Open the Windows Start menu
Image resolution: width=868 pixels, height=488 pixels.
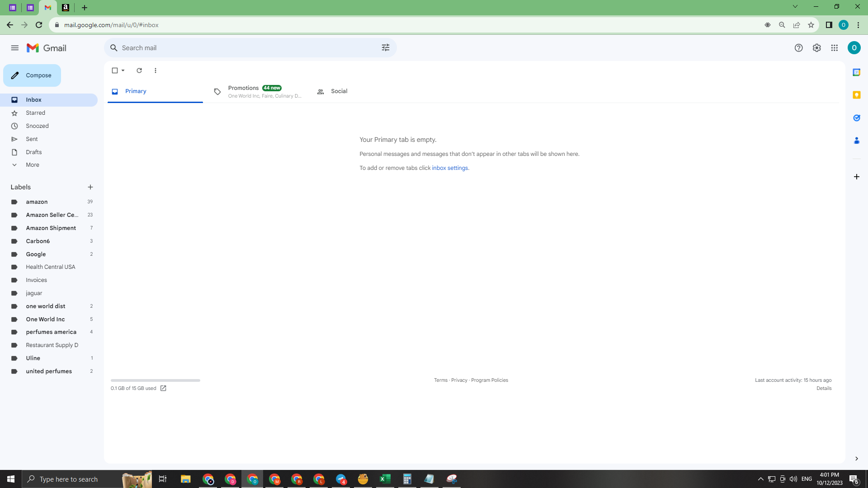point(11,479)
